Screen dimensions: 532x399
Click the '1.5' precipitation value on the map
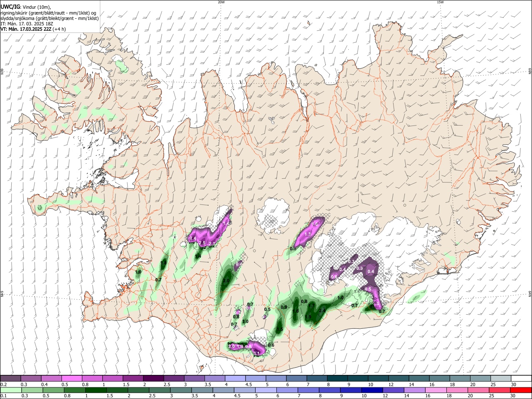(280, 330)
